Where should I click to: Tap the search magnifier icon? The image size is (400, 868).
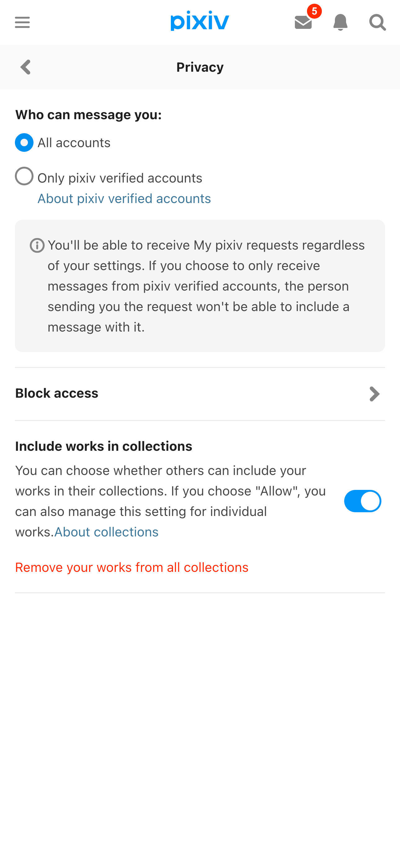coord(377,22)
